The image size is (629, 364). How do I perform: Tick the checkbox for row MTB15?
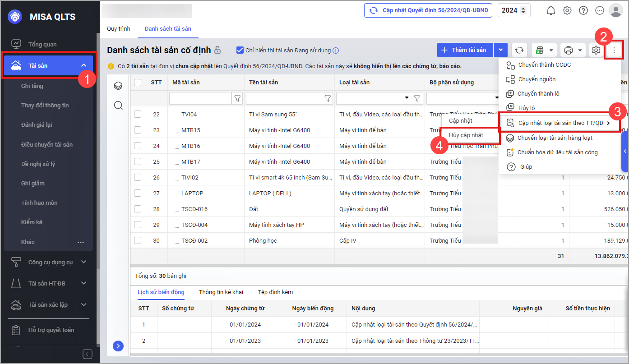(x=138, y=130)
